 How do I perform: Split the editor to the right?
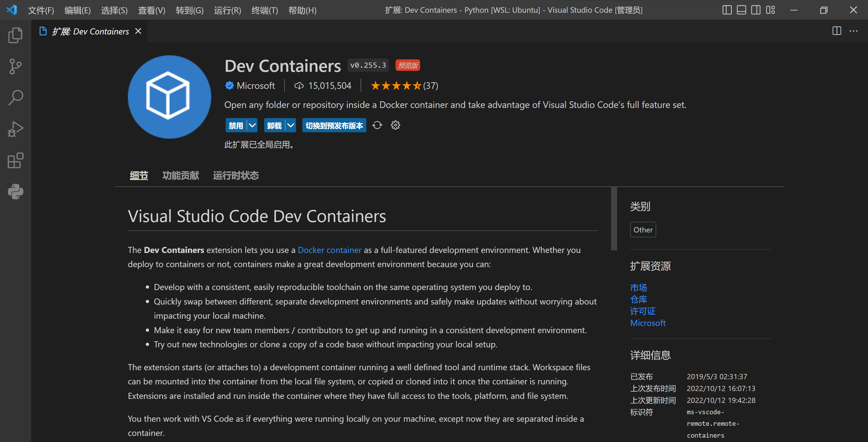click(x=836, y=31)
